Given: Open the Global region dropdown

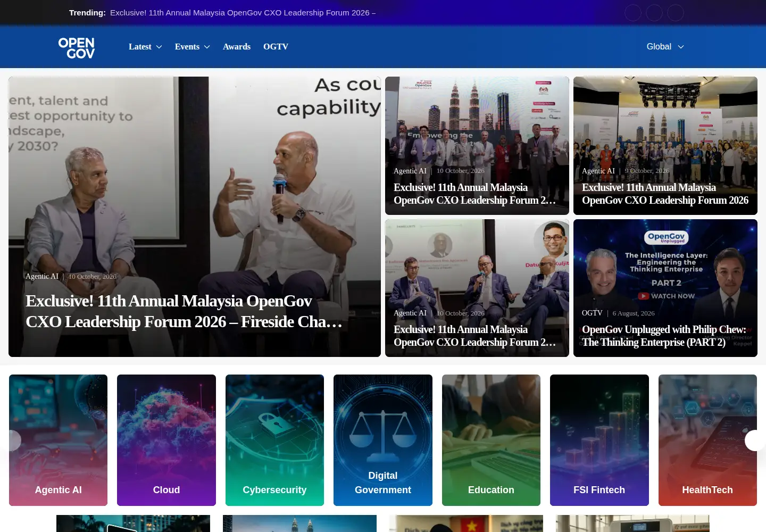Looking at the screenshot, I should 665,47.
